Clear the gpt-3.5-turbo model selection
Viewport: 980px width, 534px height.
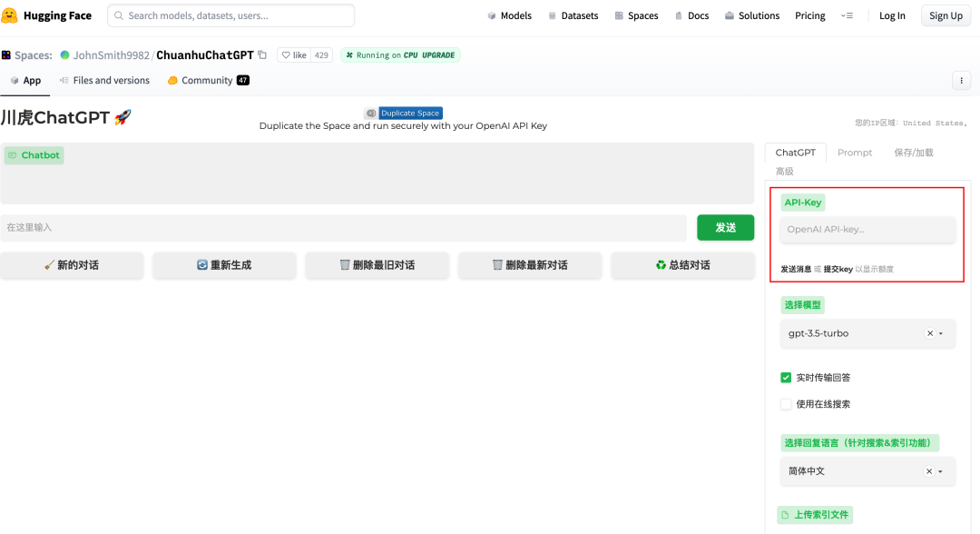[930, 333]
